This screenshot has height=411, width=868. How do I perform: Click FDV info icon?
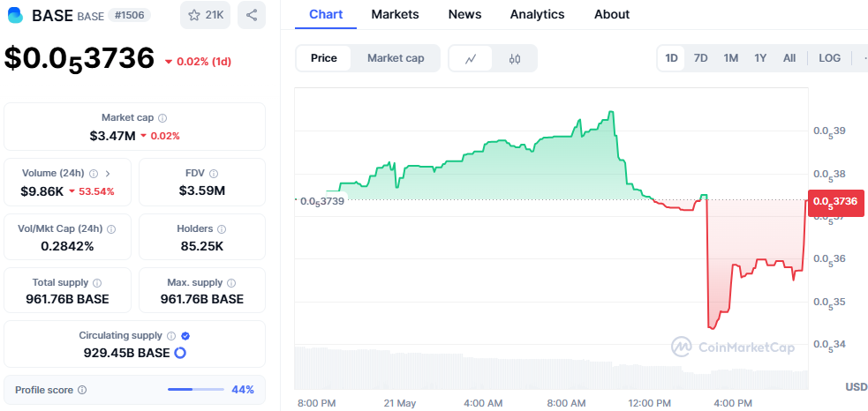pyautogui.click(x=214, y=174)
